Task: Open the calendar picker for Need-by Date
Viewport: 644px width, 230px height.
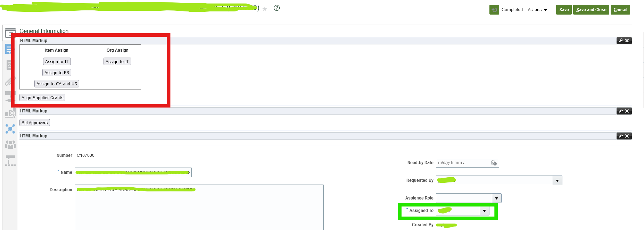Action: coord(494,163)
